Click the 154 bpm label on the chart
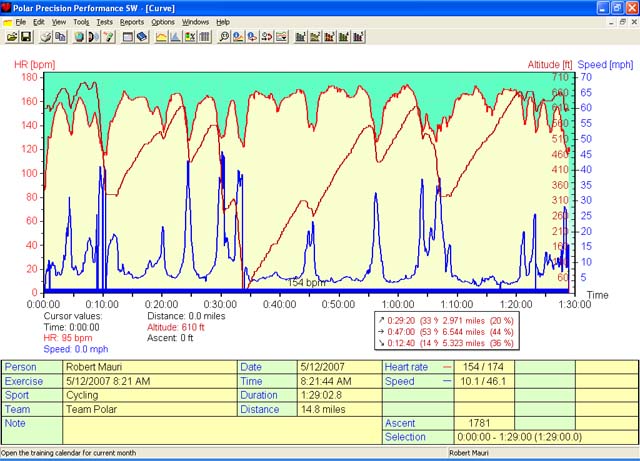Screen dimensions: 640x461 [x=307, y=283]
